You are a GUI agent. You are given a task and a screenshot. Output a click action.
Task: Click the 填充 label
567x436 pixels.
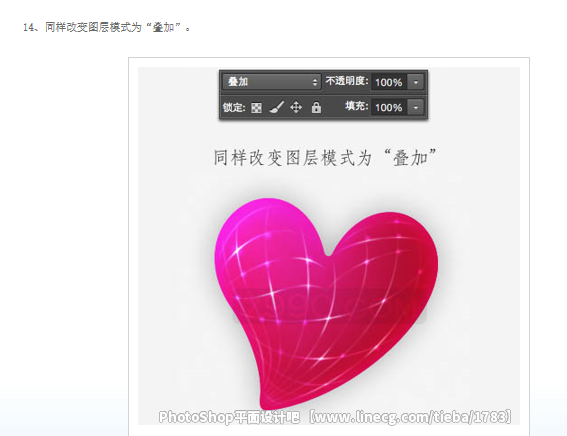pyautogui.click(x=356, y=106)
